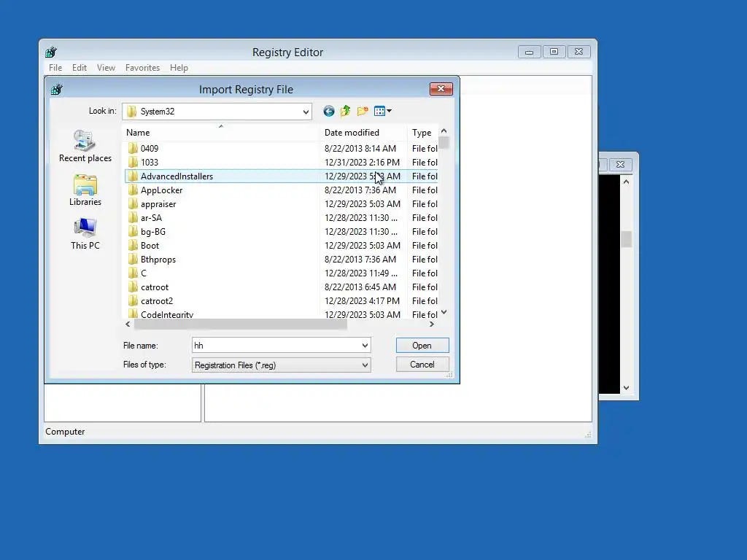Click the Import Registry File dialog icon

(x=57, y=89)
